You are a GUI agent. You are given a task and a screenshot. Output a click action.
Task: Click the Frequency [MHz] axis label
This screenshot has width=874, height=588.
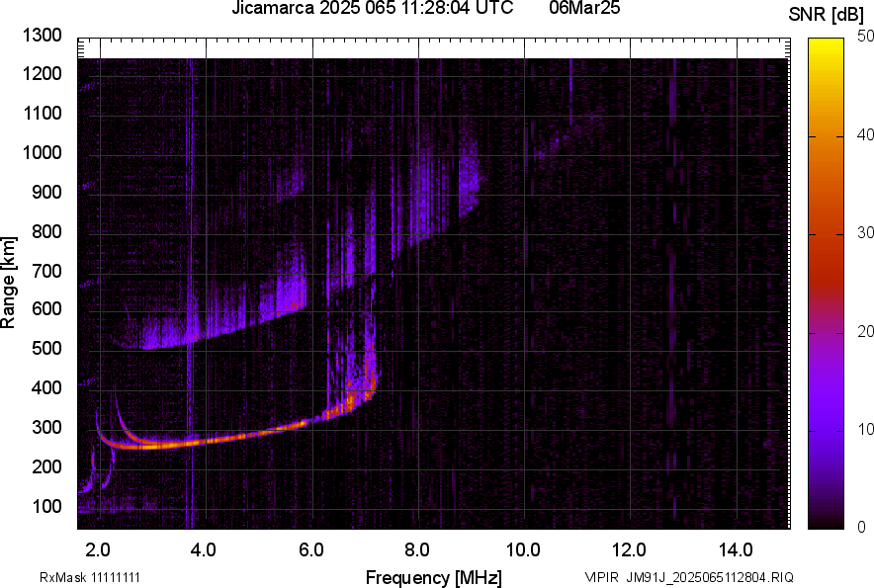433,577
